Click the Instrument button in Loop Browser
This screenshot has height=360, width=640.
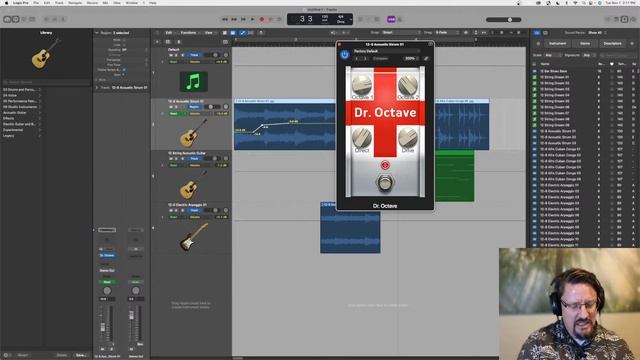tap(557, 43)
